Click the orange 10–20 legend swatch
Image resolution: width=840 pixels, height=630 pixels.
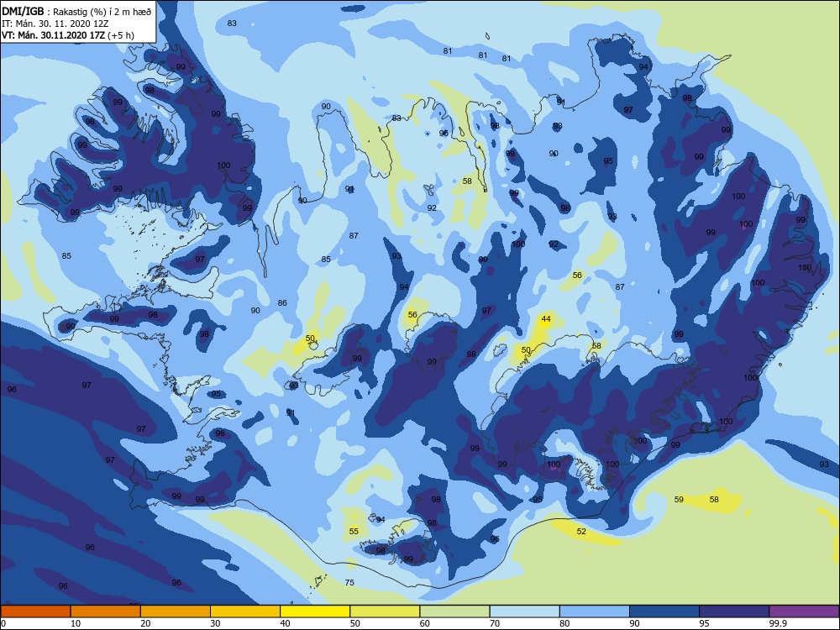coord(106,612)
